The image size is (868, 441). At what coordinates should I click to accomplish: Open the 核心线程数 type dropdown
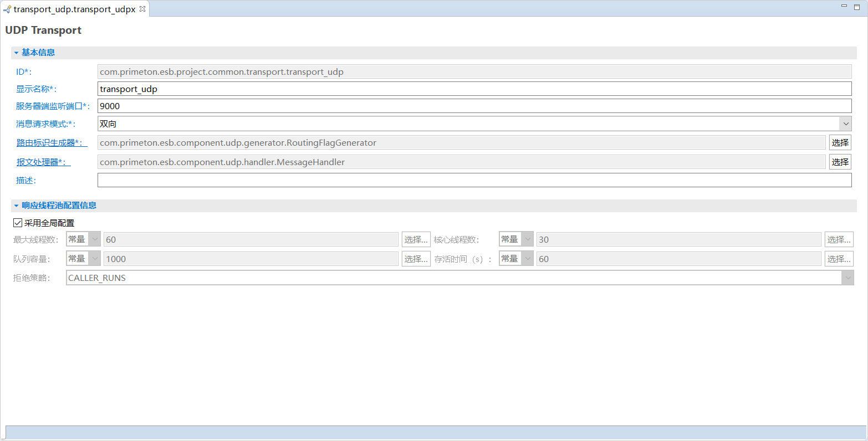point(527,239)
